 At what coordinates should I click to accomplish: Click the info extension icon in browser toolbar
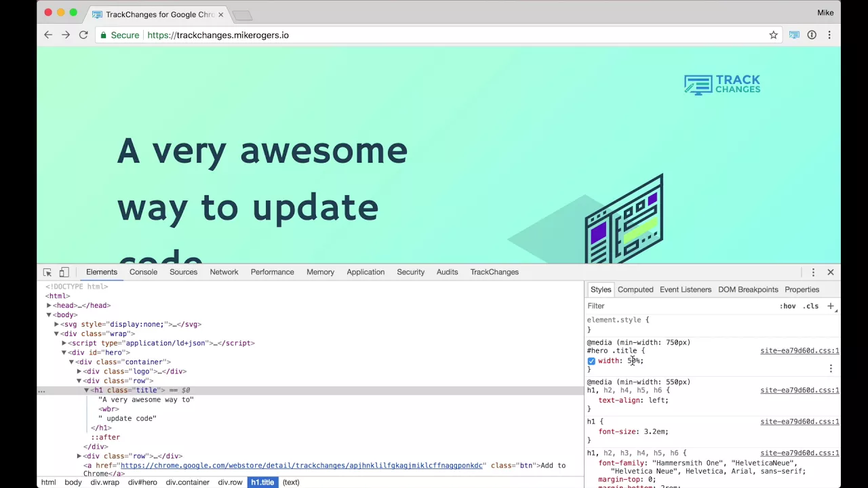coord(812,35)
